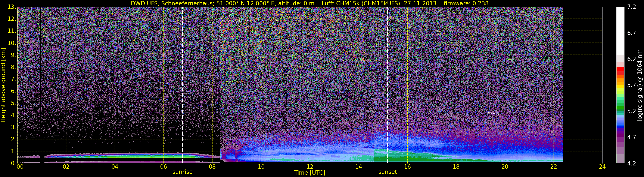Click the 'sunset' label below the time axis
The image size is (644, 177).
click(x=388, y=172)
